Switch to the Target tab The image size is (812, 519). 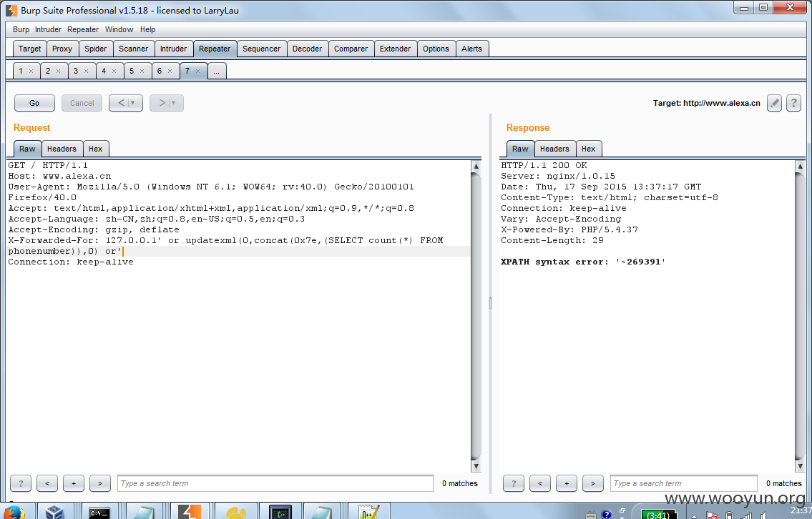[x=29, y=49]
